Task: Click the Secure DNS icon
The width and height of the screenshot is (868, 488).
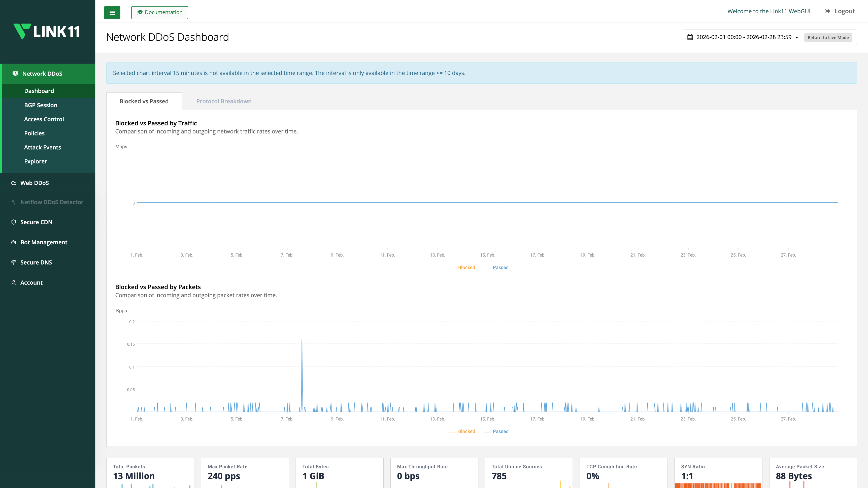Action: coord(13,262)
